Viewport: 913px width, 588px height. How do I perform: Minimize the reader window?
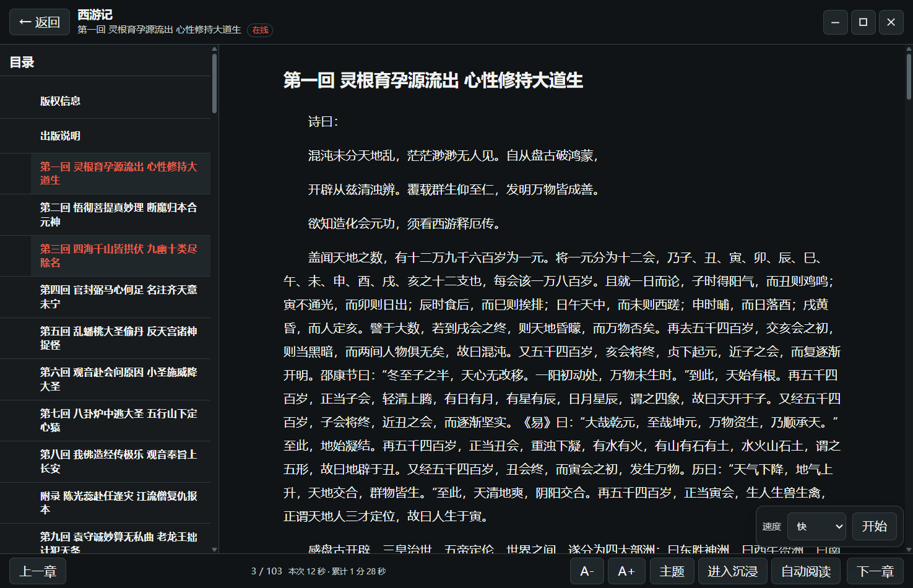click(x=835, y=22)
